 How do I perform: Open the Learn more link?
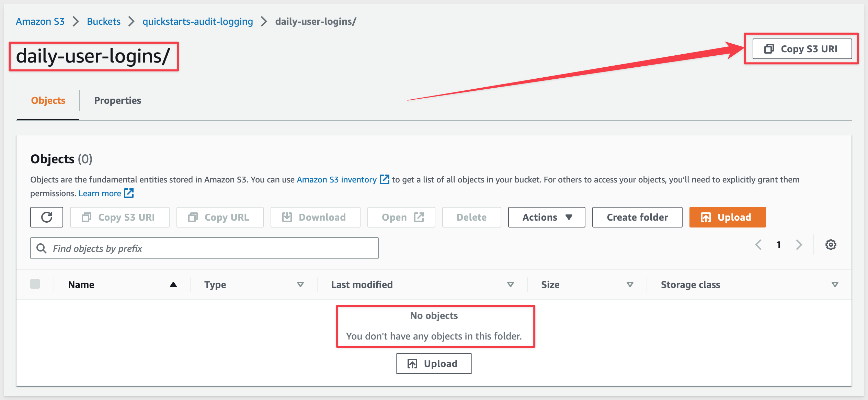click(100, 193)
